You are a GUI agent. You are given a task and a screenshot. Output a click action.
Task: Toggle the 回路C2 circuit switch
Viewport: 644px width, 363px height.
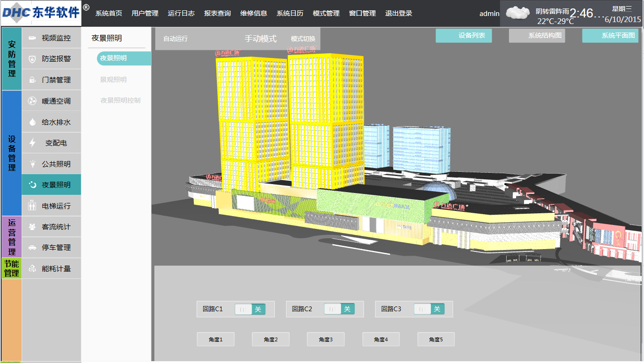point(339,309)
